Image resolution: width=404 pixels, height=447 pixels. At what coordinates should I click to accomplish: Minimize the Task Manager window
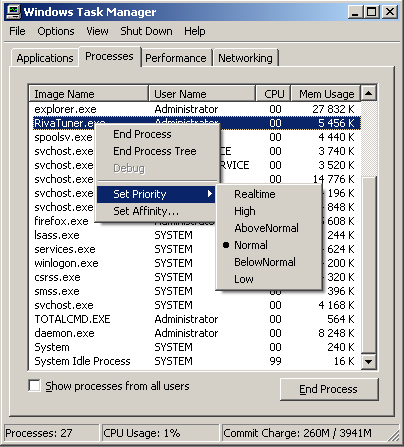[x=355, y=12]
